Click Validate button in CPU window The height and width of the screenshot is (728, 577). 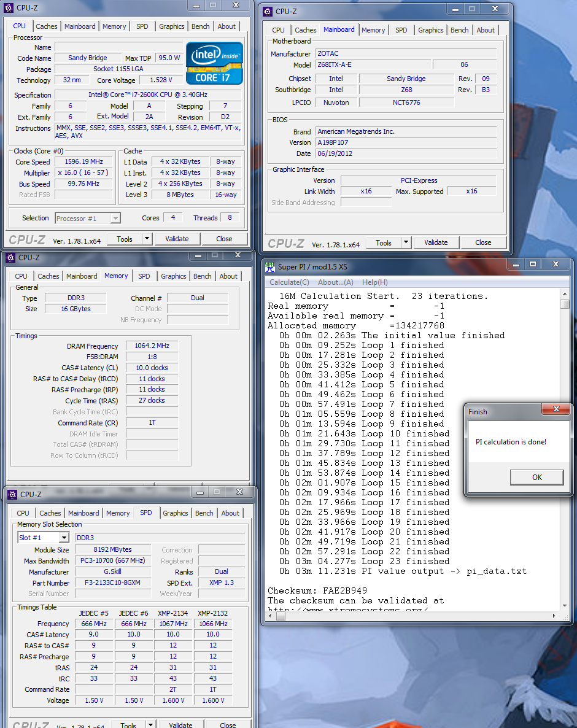177,239
